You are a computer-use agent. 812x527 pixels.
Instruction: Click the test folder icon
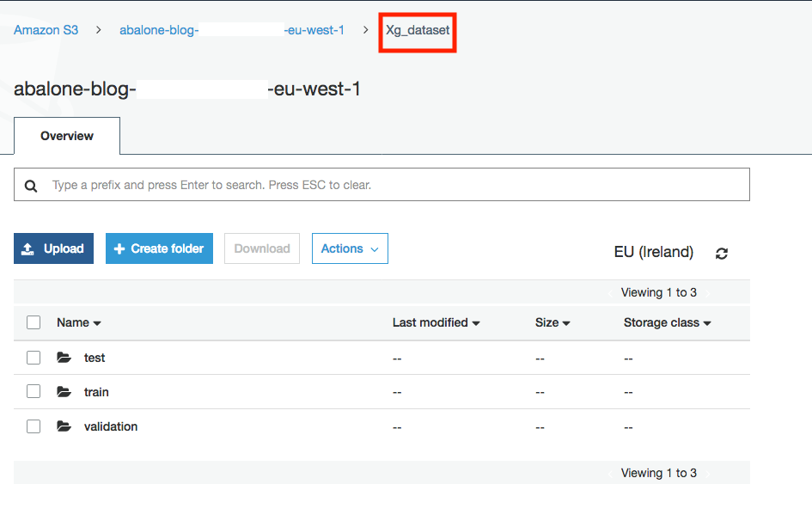(x=64, y=358)
